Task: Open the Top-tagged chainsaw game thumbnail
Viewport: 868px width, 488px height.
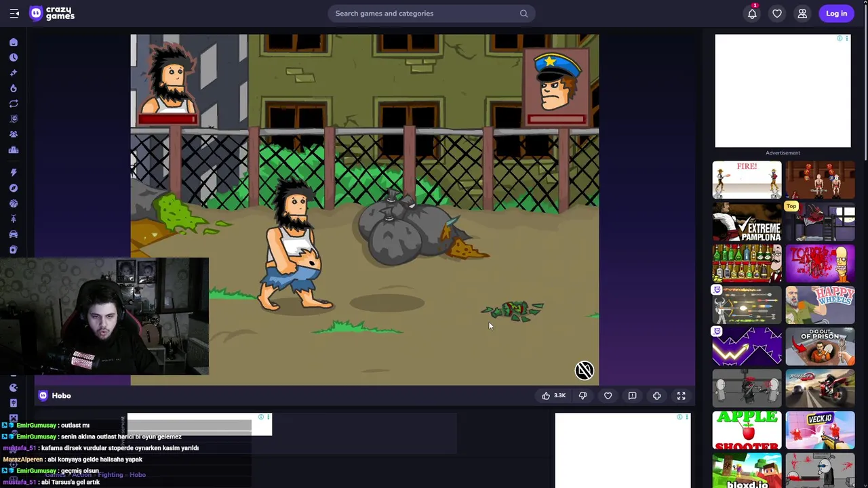Action: pyautogui.click(x=820, y=222)
